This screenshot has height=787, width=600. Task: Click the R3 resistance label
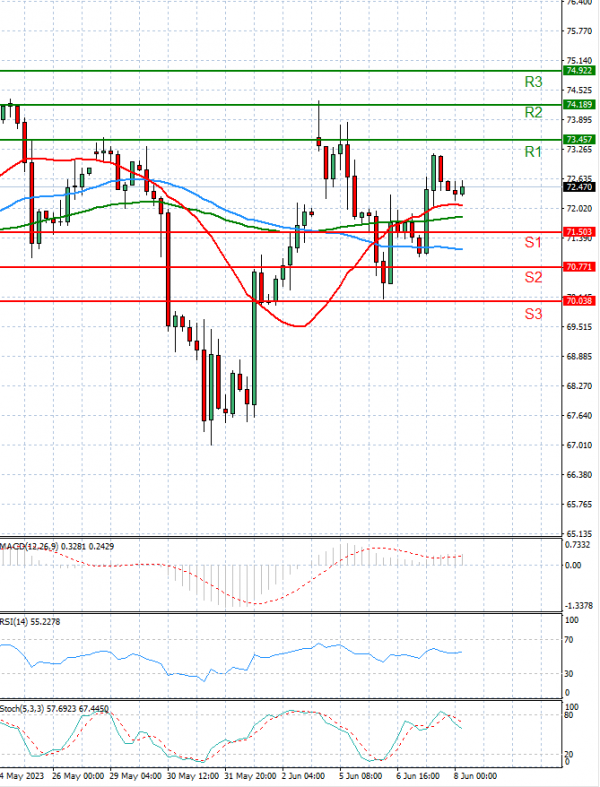[x=533, y=82]
